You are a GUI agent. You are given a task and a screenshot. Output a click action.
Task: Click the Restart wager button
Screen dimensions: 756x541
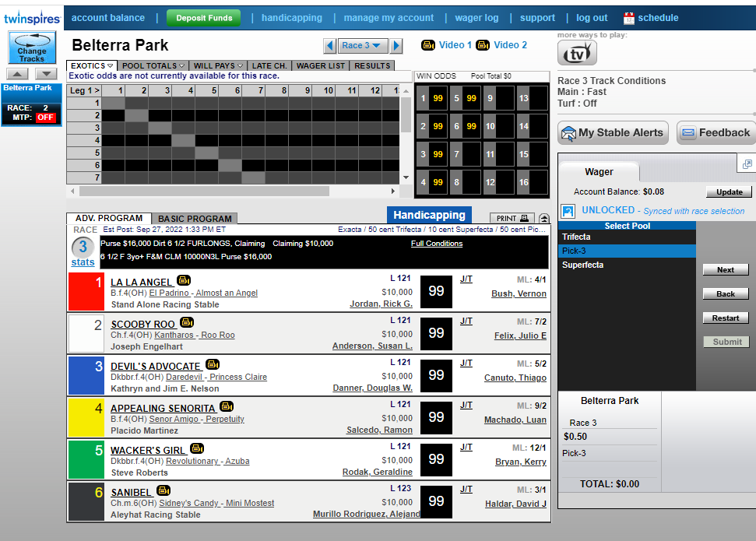tap(726, 318)
